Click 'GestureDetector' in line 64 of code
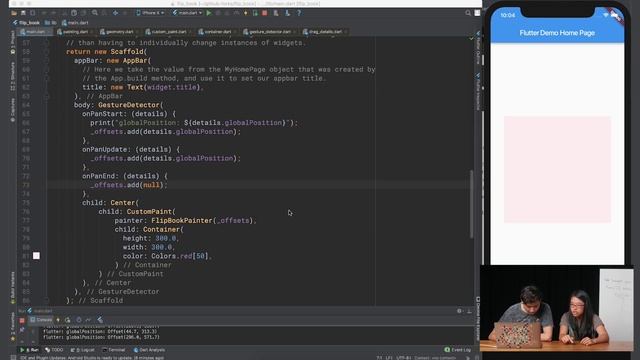Image resolution: width=640 pixels, height=360 pixels. click(x=129, y=105)
